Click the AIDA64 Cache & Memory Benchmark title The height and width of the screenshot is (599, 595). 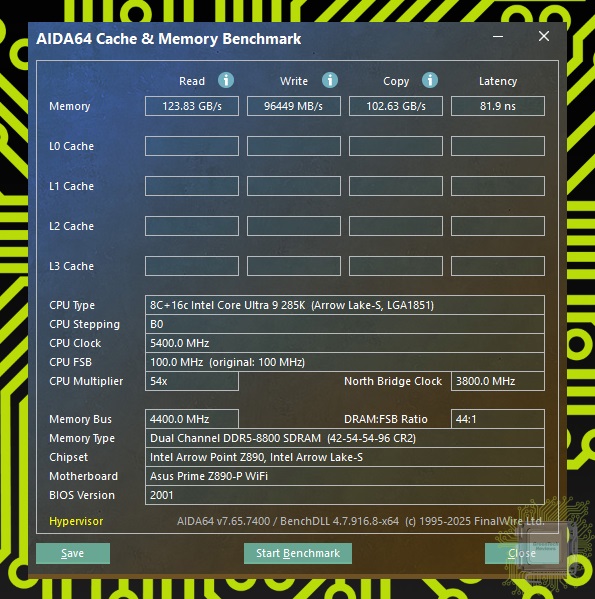point(168,39)
